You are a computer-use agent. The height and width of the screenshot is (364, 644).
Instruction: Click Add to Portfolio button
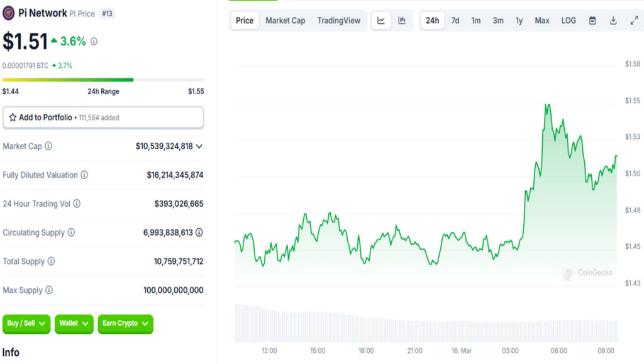pos(103,118)
